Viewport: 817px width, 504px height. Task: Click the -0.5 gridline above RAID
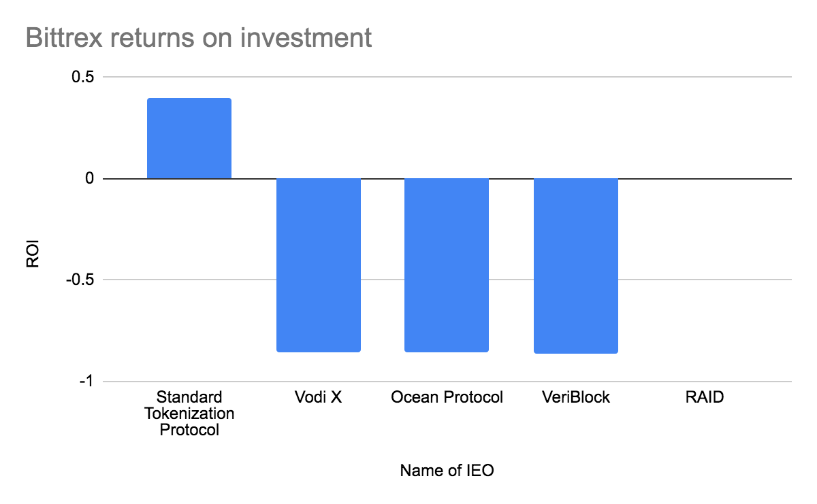(x=705, y=280)
